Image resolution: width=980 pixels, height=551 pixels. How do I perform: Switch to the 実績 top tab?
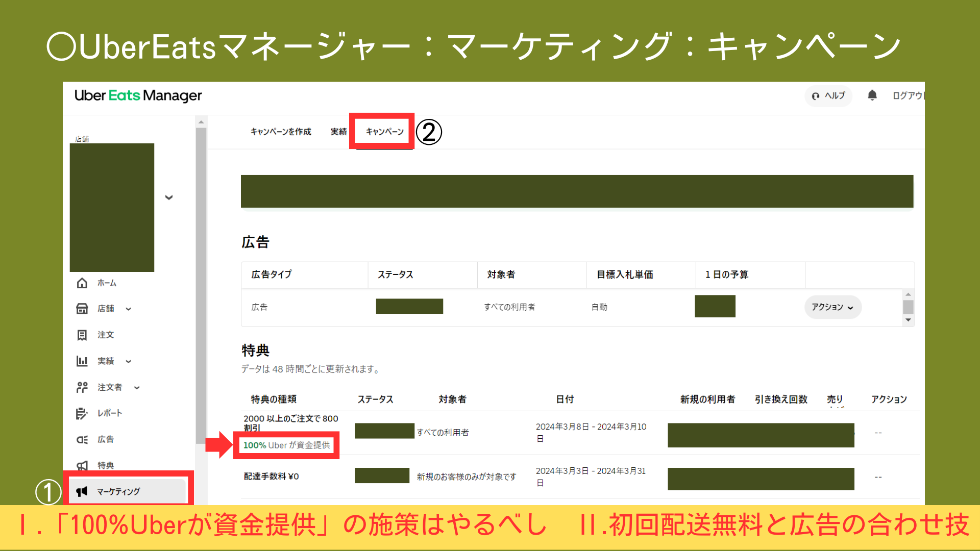[338, 132]
